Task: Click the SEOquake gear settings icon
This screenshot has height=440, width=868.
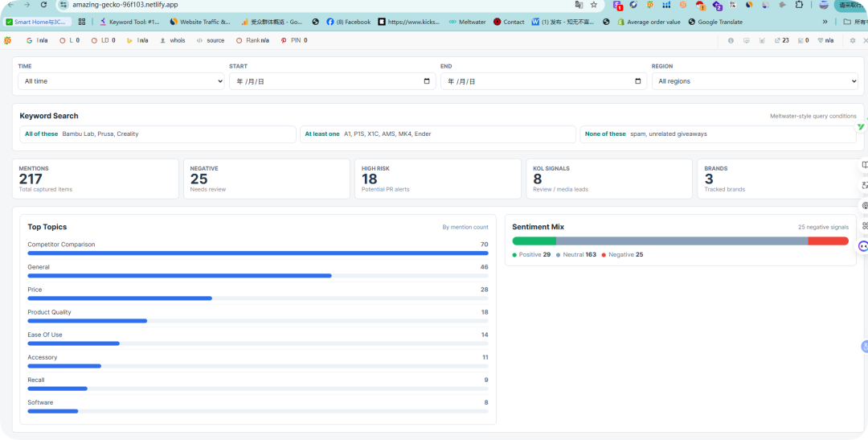Action: pos(853,40)
